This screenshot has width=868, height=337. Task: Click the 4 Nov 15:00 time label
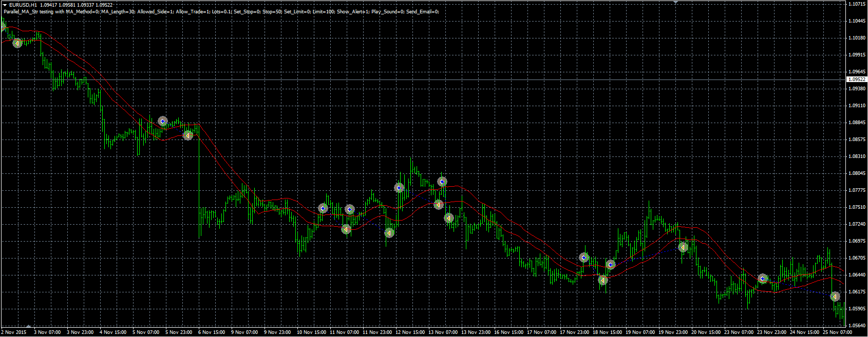(x=113, y=332)
